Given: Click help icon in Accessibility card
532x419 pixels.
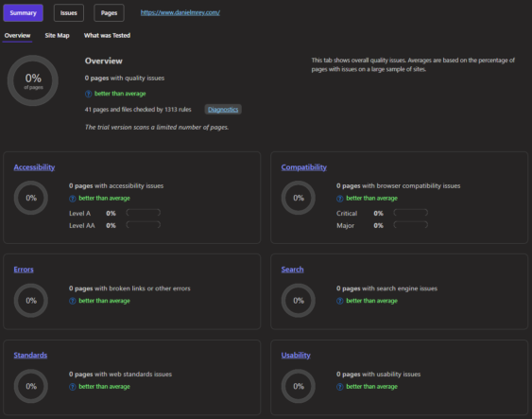Looking at the screenshot, I should (72, 199).
